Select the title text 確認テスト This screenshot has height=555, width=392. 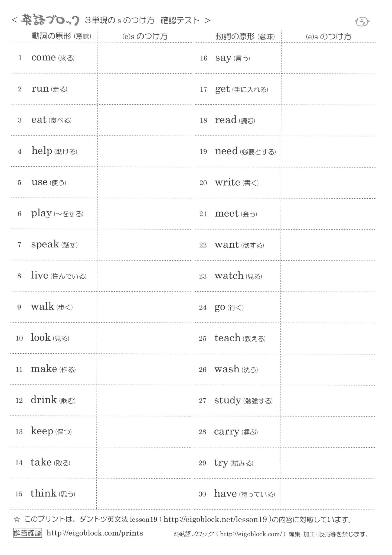180,20
